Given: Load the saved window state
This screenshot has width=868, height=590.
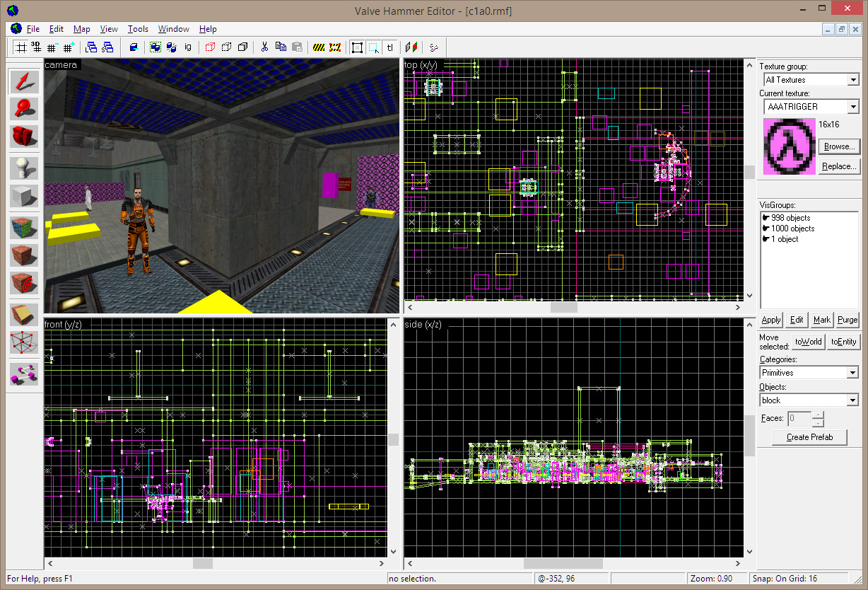Looking at the screenshot, I should click(x=92, y=47).
